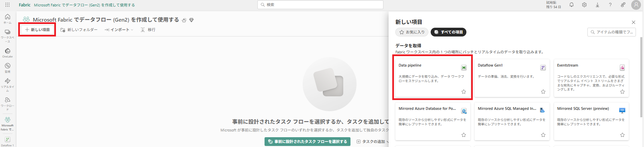The width and height of the screenshot is (644, 147).
Task: Favorite the Data pipeline card star
Action: coord(464,92)
